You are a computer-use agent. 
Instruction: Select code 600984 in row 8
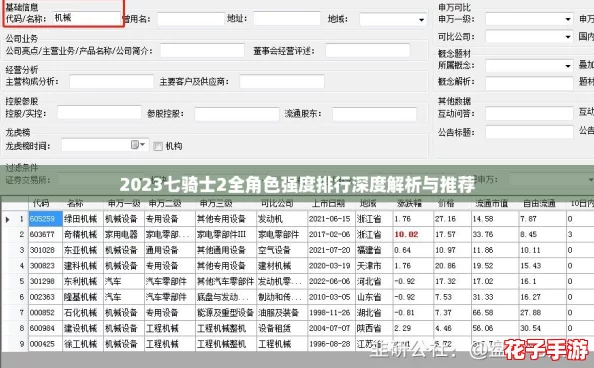[x=42, y=329]
